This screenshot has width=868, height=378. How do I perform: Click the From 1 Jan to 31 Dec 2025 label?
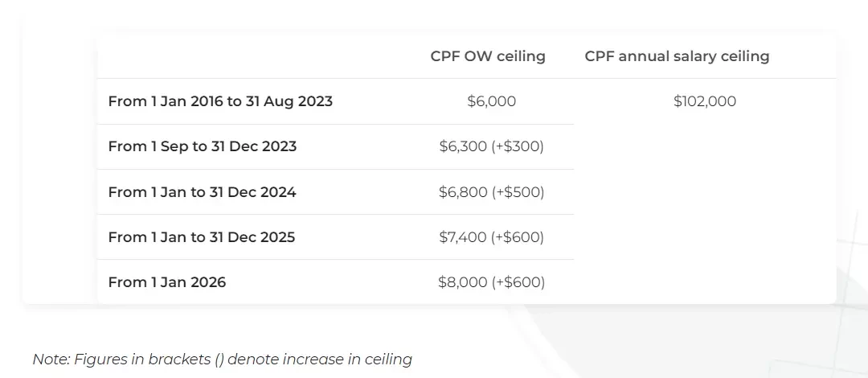coord(202,237)
